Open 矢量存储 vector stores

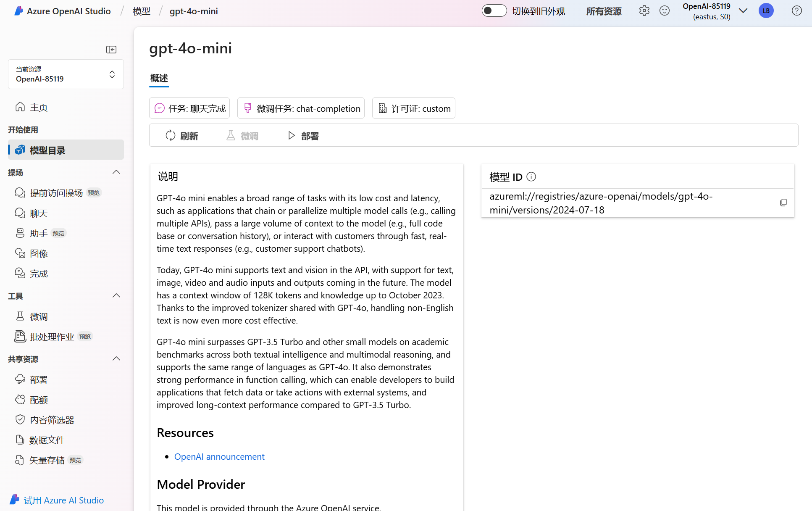coord(66,460)
